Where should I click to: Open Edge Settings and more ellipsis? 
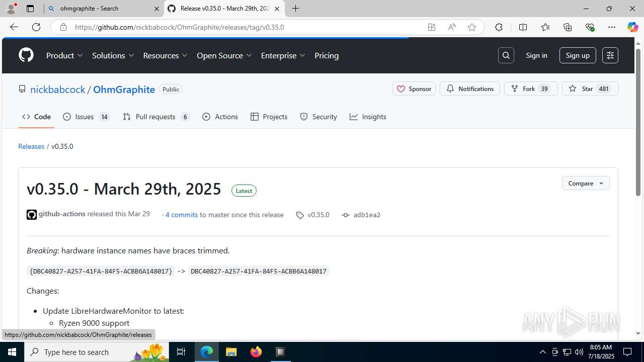[x=612, y=27]
